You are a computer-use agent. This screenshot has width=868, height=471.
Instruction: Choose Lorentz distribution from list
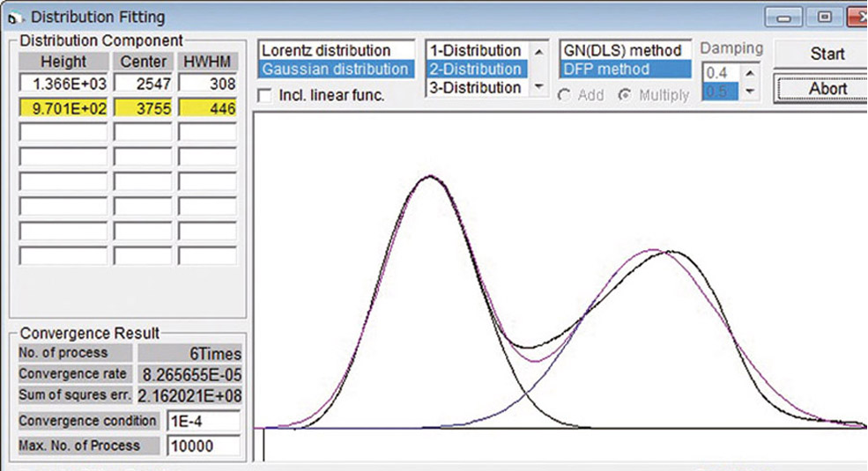tap(336, 51)
